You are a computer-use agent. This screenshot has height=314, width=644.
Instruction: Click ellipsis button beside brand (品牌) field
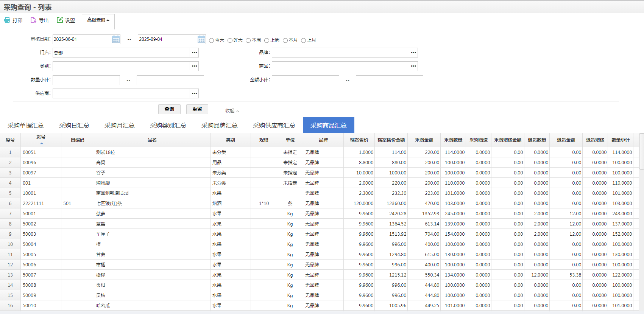pos(413,53)
